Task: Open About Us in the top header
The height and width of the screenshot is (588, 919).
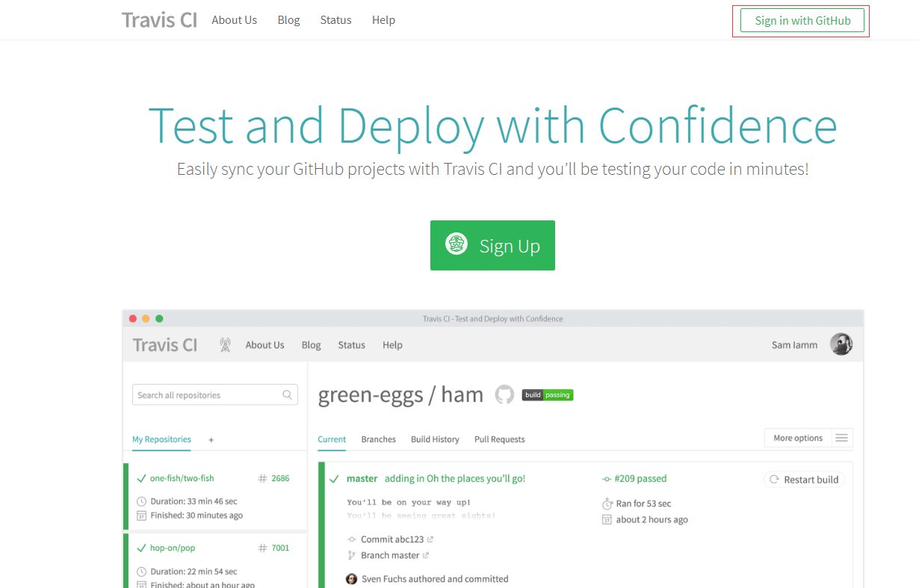Action: pos(234,20)
